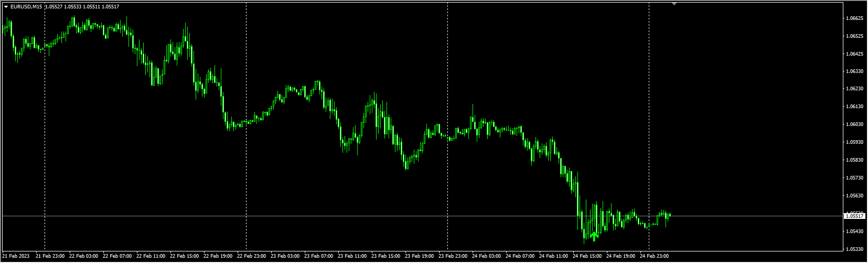The image size is (868, 263).
Task: Click the OHLC values 1.05527 1.05533 1.05511 1.05517
Action: click(x=82, y=7)
